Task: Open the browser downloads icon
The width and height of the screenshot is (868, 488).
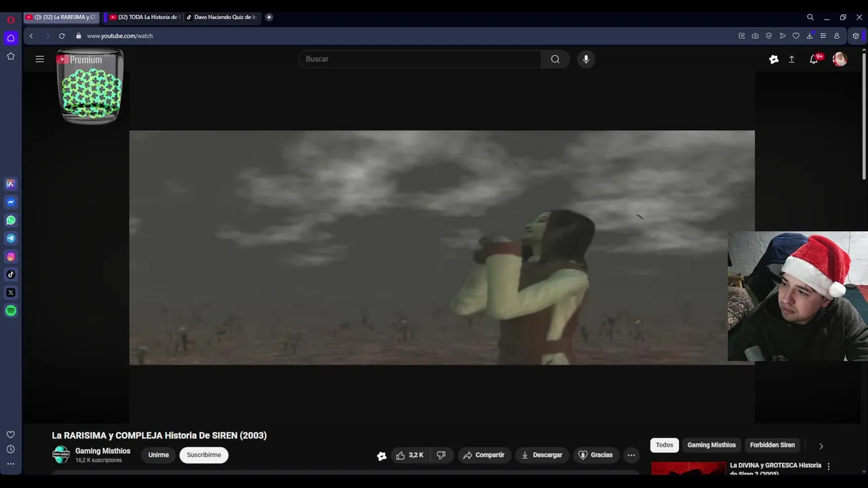Action: tap(810, 36)
